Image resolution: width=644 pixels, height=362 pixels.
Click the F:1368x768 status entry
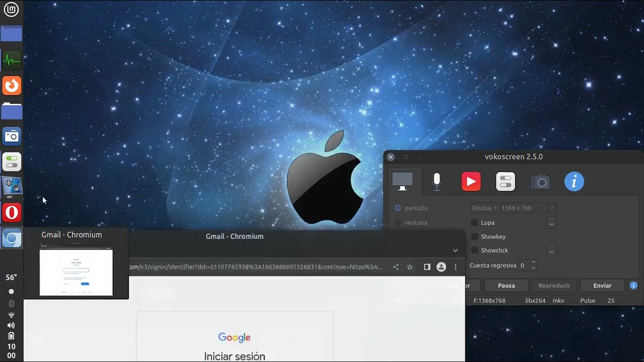[489, 301]
